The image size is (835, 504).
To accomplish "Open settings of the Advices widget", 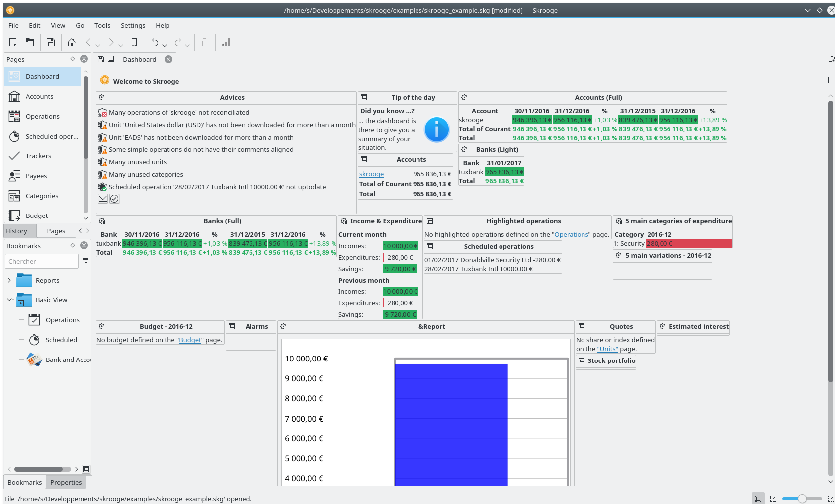I will coord(102,98).
